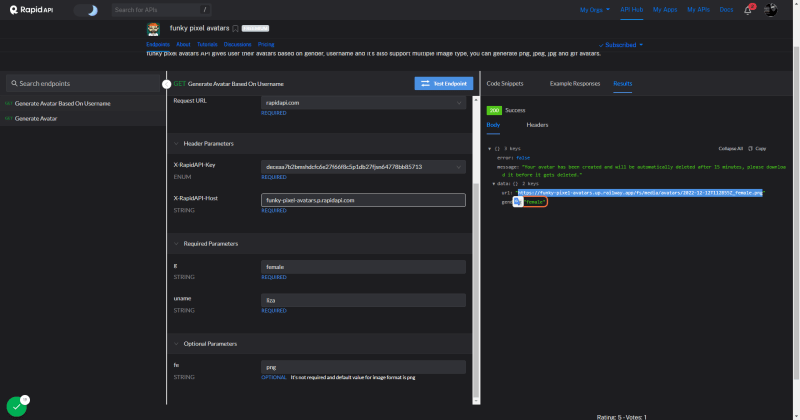Image resolution: width=800 pixels, height=420 pixels.
Task: Collapse the data 2 keys node
Action: tap(494, 184)
